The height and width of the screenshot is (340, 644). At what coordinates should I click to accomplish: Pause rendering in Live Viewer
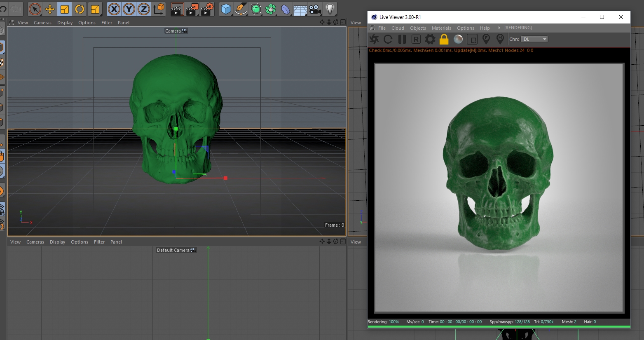tap(402, 39)
